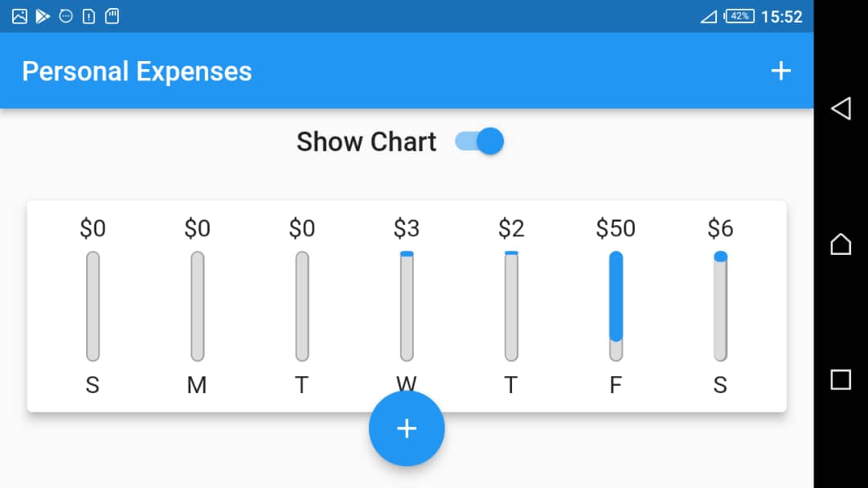868x488 pixels.
Task: Click the Personal Expenses title
Action: tap(137, 71)
